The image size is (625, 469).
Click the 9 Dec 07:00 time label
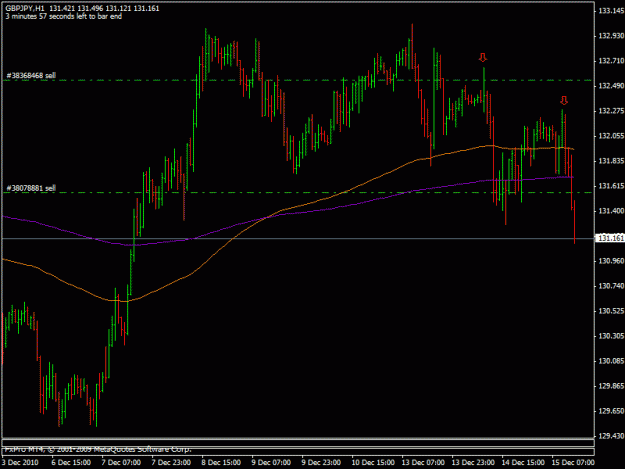point(271,463)
